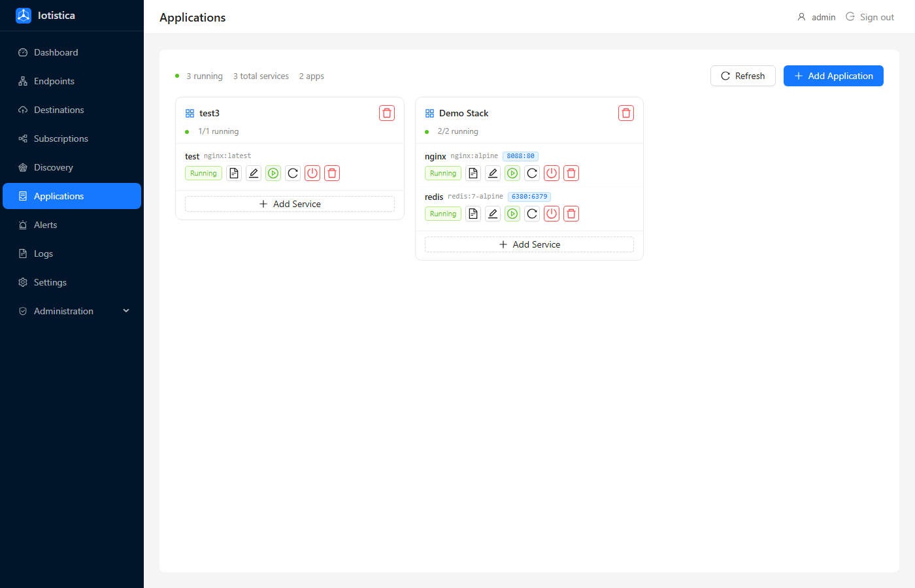
Task: Delete the nginx service
Action: click(x=571, y=173)
